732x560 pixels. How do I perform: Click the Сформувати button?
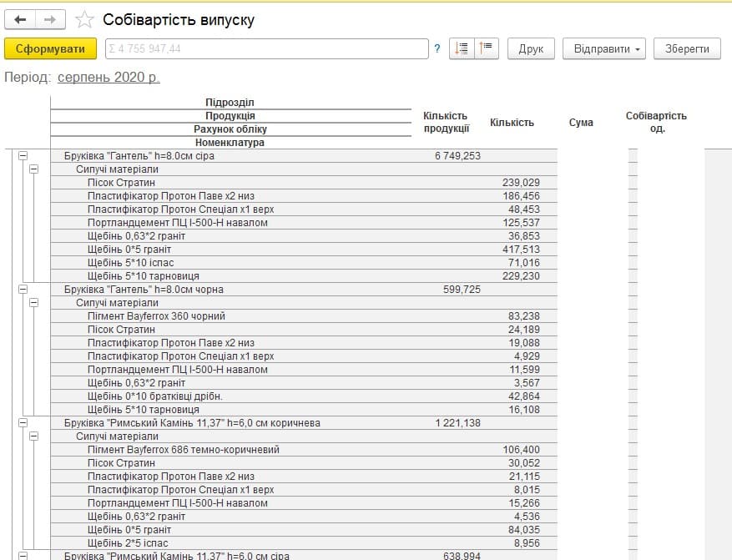point(50,48)
